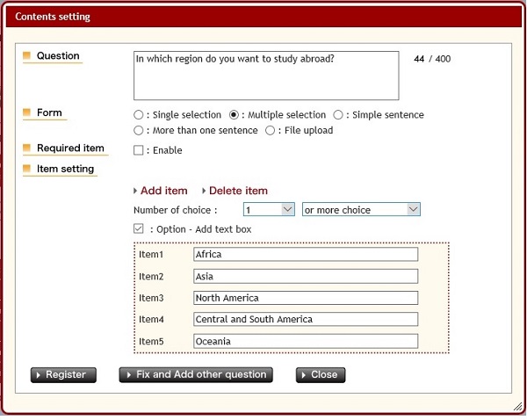Expand the 'or more choice' dropdown
The image size is (527, 420).
pyautogui.click(x=361, y=210)
